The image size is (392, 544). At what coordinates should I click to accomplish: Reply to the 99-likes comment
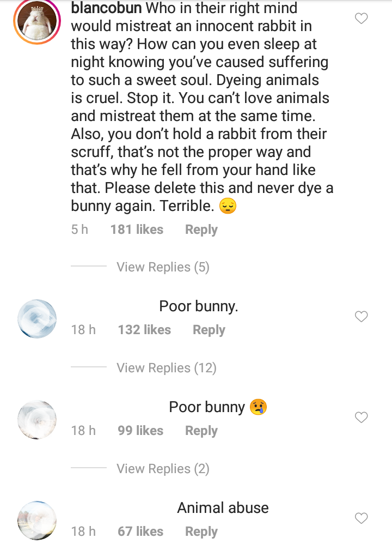point(201,431)
